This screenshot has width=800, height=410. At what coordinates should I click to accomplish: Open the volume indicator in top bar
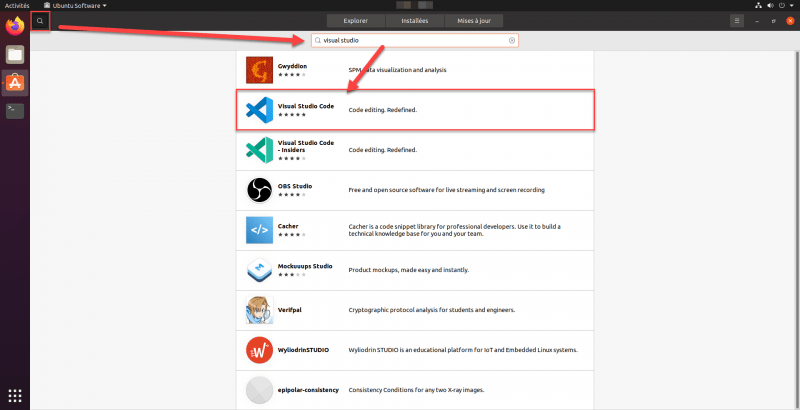(x=769, y=6)
